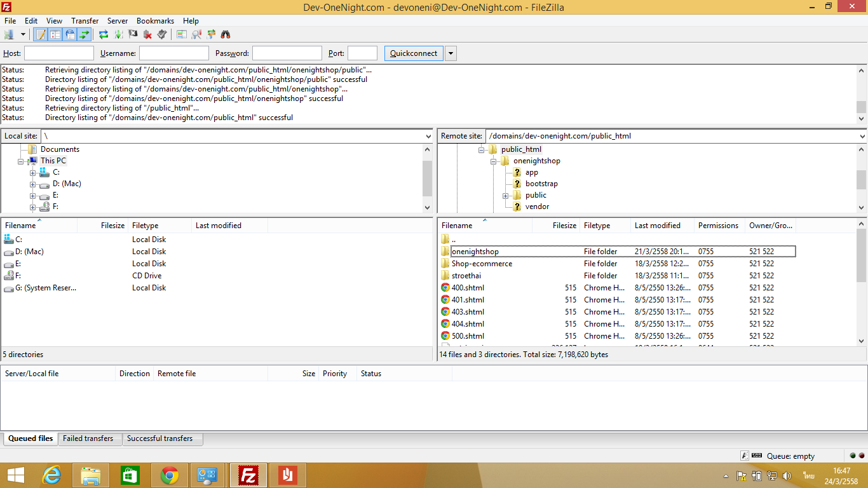
Task: Sort remote list by Permissions column
Action: 719,226
